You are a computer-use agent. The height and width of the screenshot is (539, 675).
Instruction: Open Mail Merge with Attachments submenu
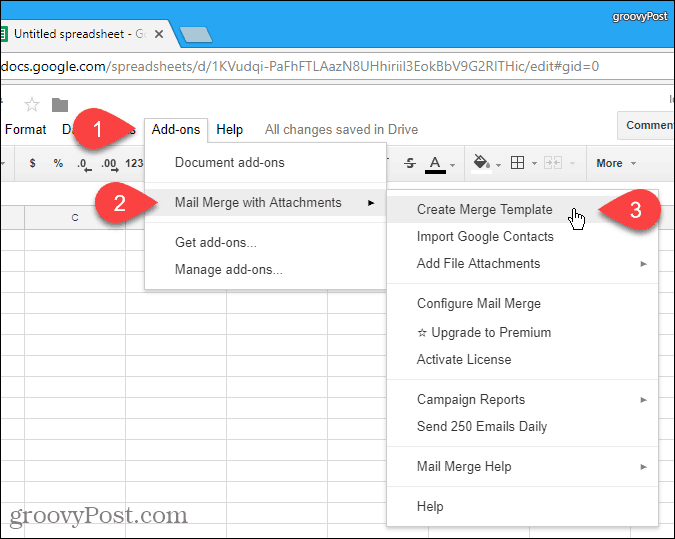[x=266, y=202]
